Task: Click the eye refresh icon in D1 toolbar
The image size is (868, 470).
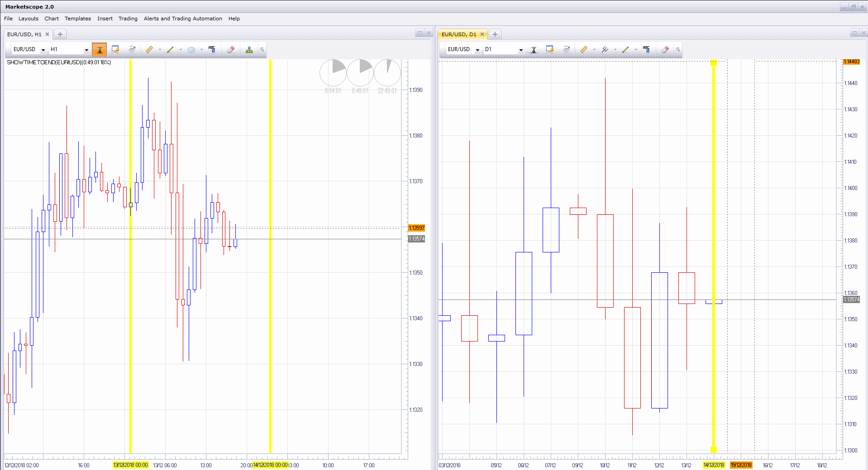Action: [566, 50]
